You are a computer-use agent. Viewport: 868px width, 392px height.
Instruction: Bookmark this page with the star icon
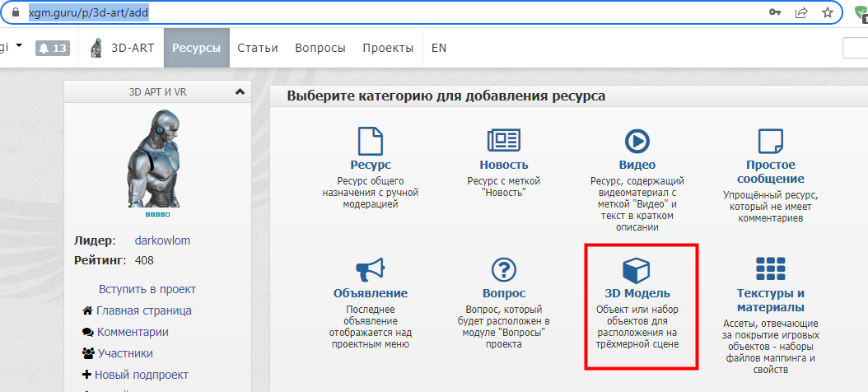[827, 12]
